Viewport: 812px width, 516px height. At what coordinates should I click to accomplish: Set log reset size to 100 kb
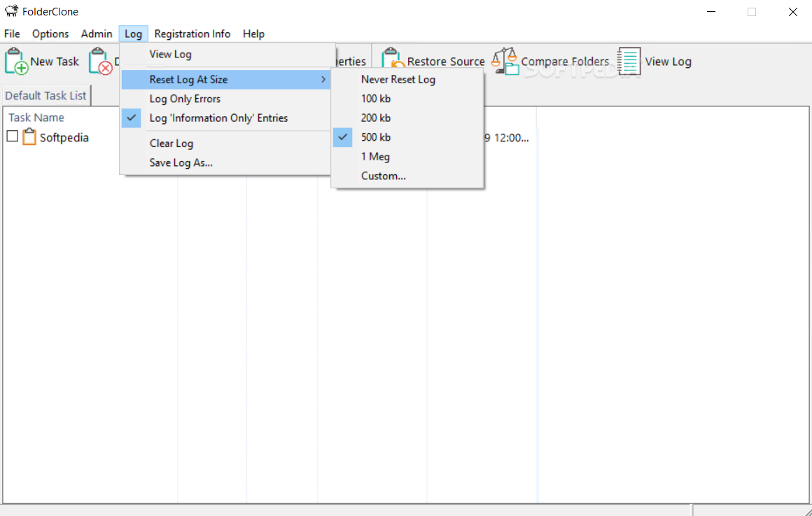[x=407, y=99]
